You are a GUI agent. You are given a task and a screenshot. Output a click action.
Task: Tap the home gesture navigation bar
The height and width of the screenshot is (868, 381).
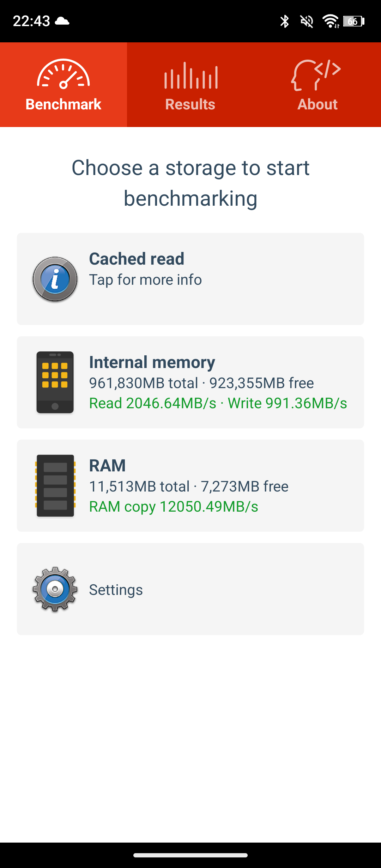click(x=190, y=855)
